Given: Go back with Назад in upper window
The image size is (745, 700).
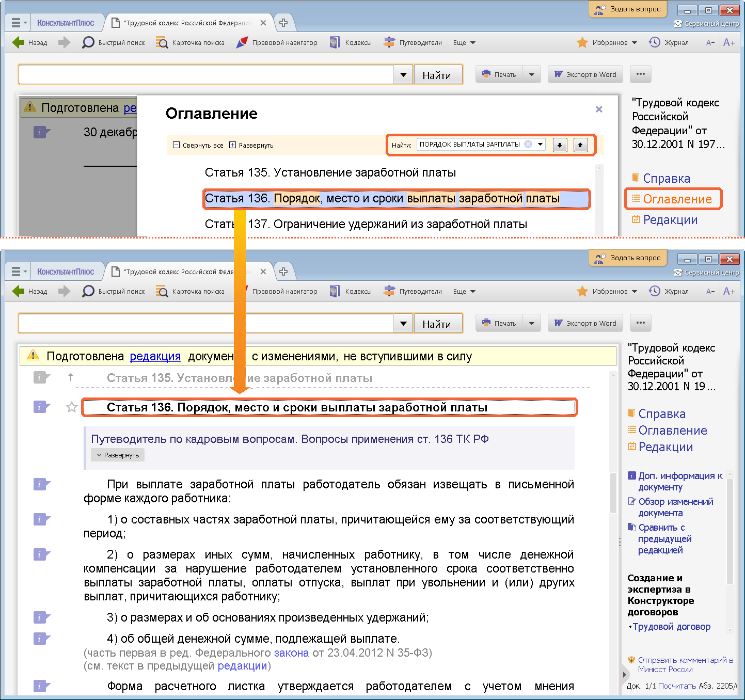Looking at the screenshot, I should pyautogui.click(x=29, y=42).
